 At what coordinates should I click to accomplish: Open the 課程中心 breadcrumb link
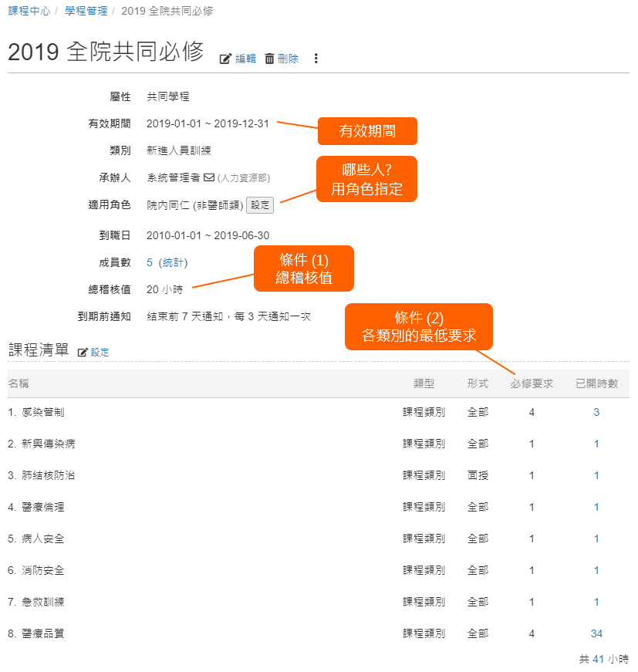pyautogui.click(x=29, y=12)
